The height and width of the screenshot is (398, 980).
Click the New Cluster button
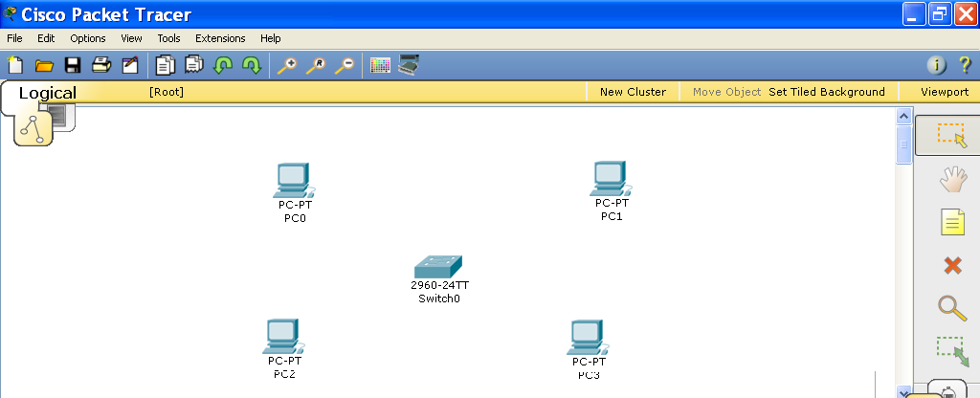pyautogui.click(x=634, y=92)
